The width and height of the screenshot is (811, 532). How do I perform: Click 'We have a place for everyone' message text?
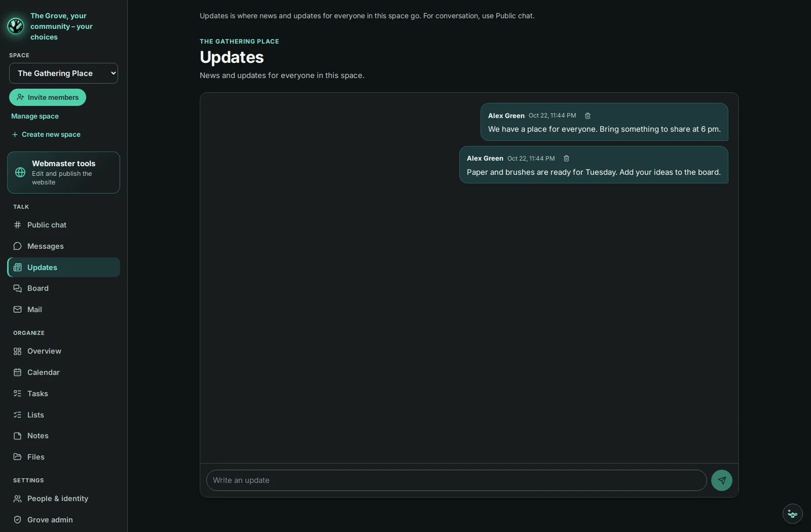pyautogui.click(x=604, y=129)
